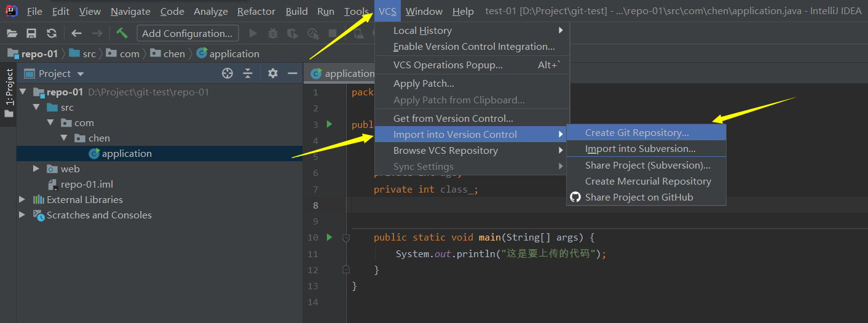
Task: Select Import into Subversion...
Action: tap(646, 148)
